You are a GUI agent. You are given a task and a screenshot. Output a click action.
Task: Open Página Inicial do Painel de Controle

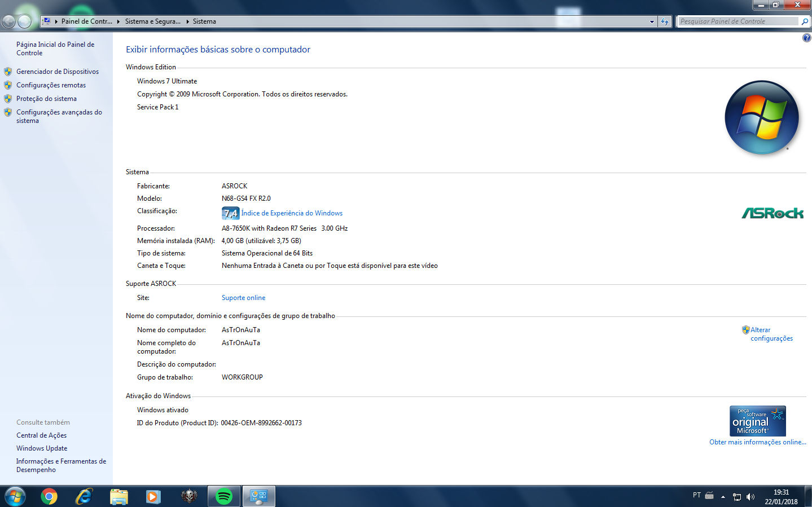55,49
